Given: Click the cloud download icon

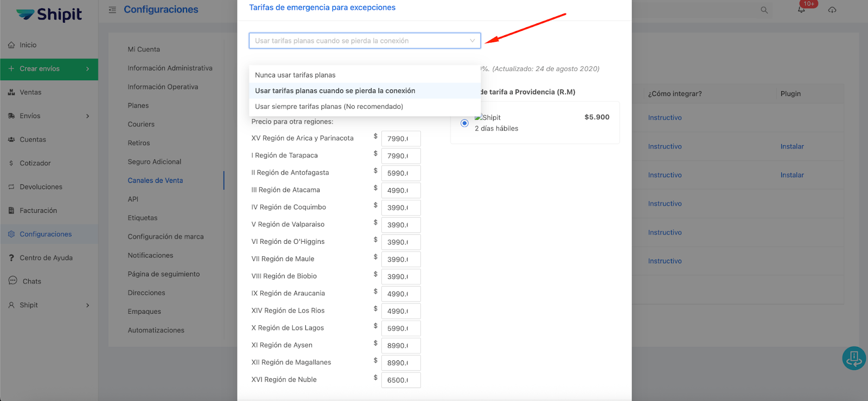Looking at the screenshot, I should (832, 10).
